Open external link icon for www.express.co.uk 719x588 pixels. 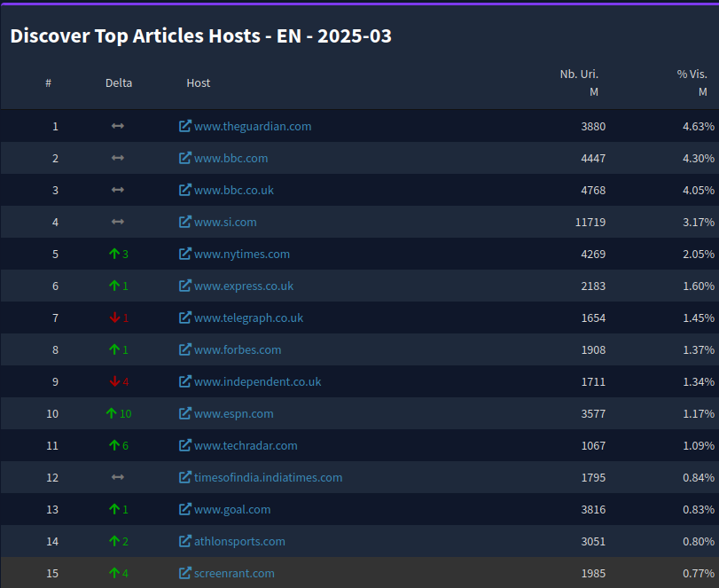(184, 286)
